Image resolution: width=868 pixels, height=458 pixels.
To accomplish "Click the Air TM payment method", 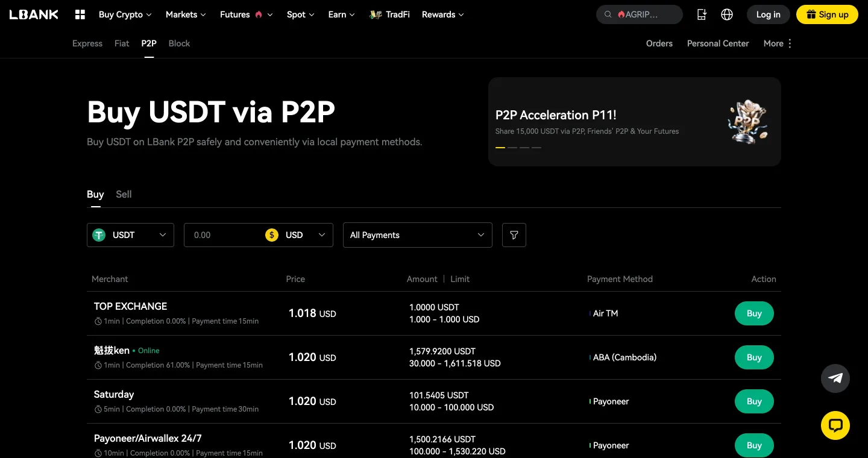I will (x=605, y=313).
